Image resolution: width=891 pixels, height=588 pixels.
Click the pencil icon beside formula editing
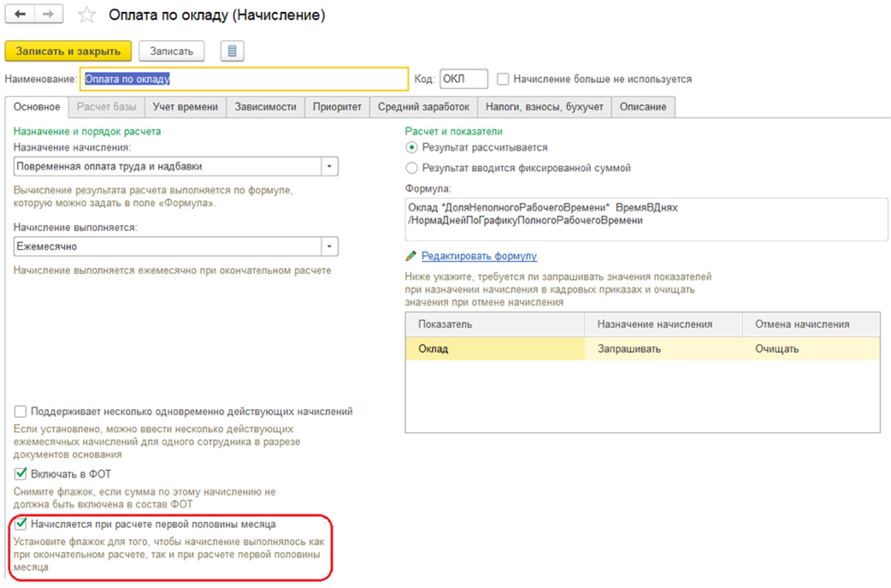tap(410, 255)
